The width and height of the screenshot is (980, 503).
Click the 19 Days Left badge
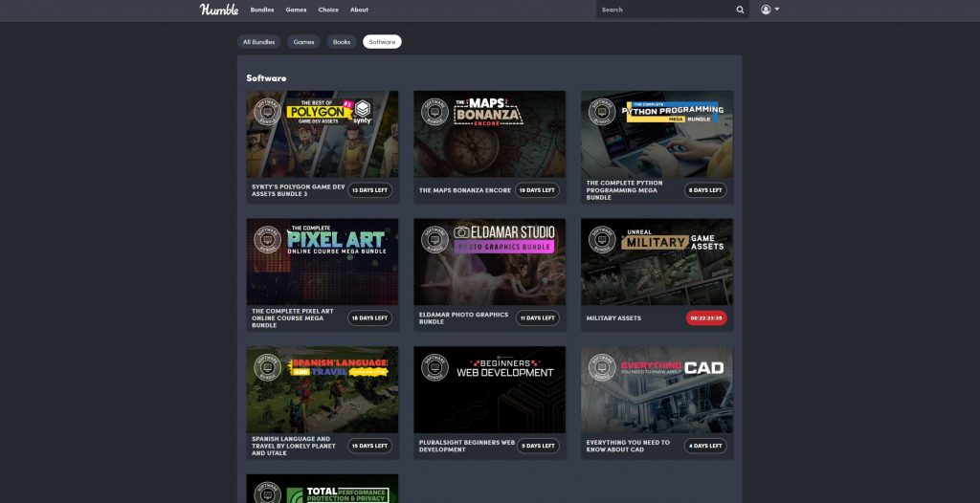pyautogui.click(x=538, y=190)
